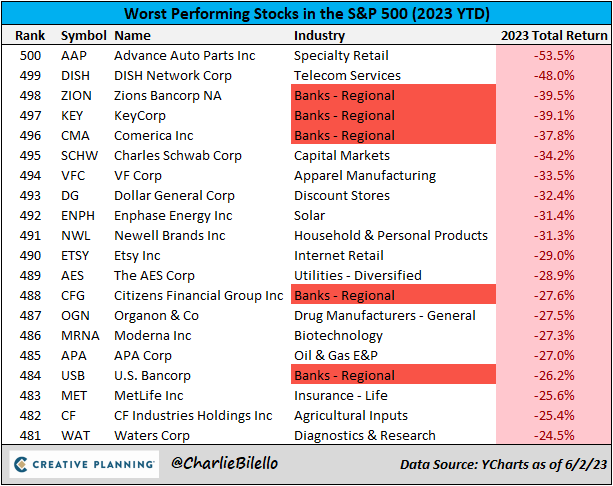This screenshot has height=486, width=613.
Task: Select the Symbol column header
Action: 83,35
